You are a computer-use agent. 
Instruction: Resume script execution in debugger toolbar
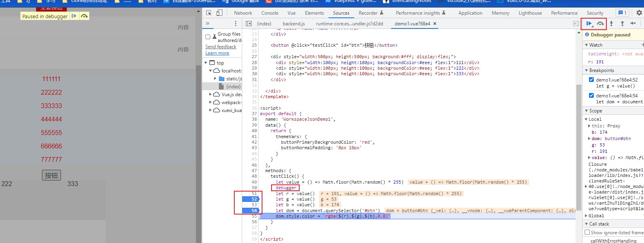589,24
